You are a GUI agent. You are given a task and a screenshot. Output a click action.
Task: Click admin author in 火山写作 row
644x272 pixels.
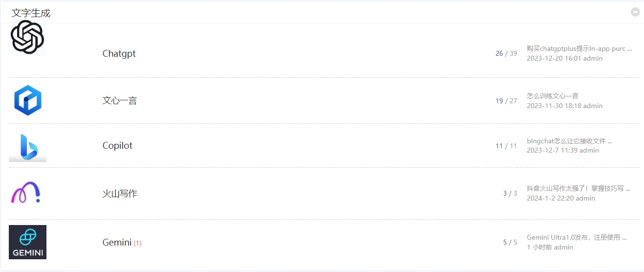[585, 199]
